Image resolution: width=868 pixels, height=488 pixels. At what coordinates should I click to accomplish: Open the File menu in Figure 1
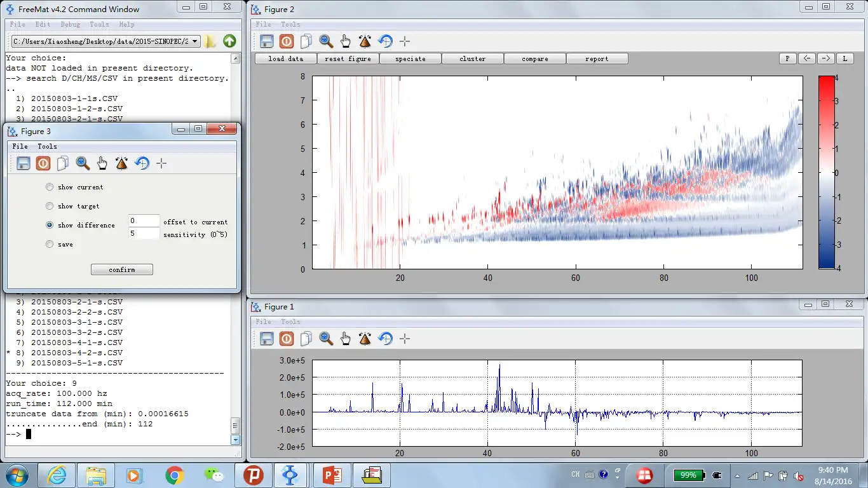[263, 322]
